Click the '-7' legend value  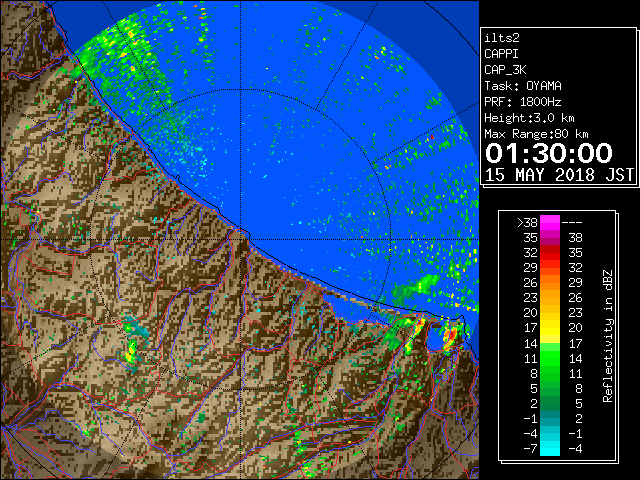coord(530,449)
